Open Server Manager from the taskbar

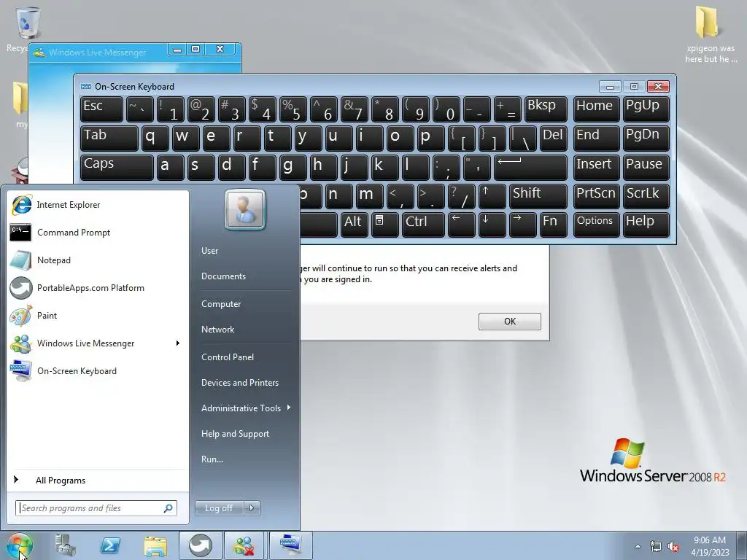65,545
